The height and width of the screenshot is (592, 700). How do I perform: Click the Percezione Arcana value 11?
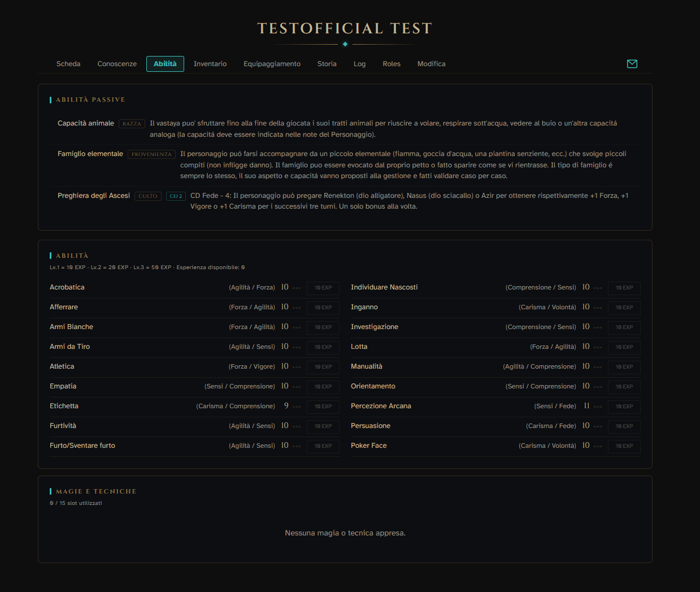586,406
